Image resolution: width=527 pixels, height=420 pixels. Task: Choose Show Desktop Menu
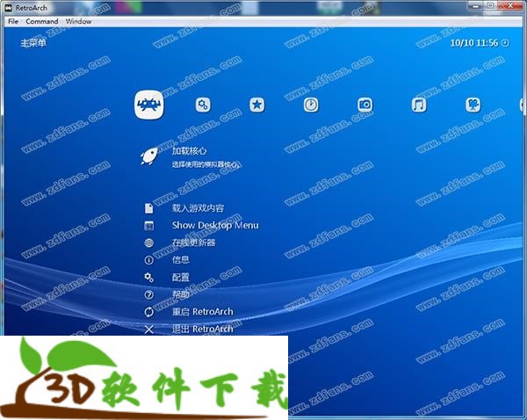(215, 225)
